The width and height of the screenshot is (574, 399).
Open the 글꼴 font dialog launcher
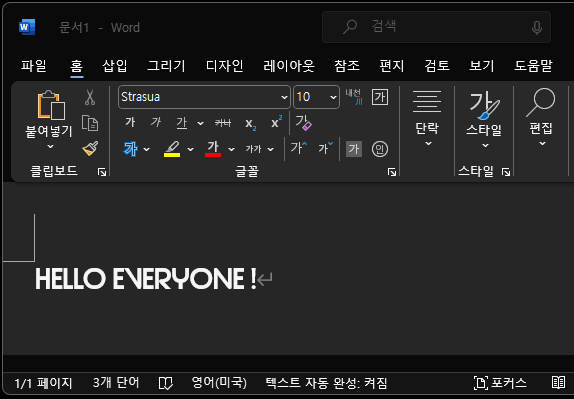[x=392, y=172]
